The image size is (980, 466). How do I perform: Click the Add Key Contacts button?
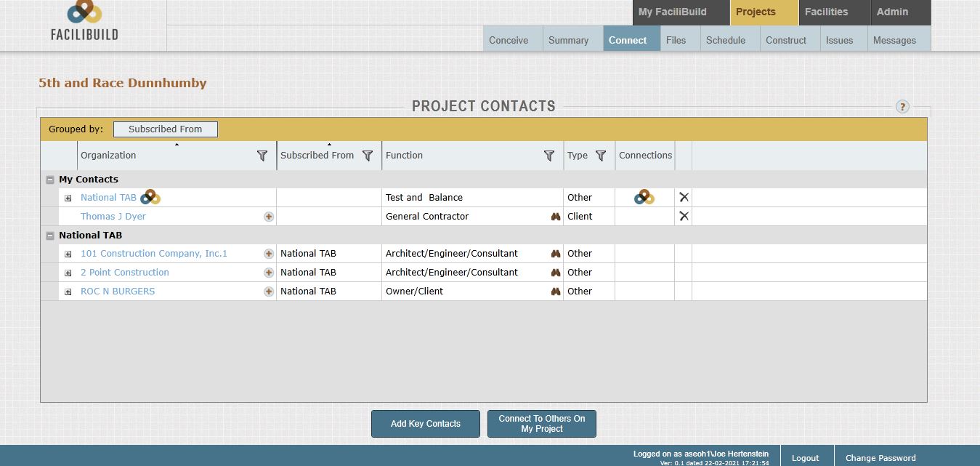(426, 424)
